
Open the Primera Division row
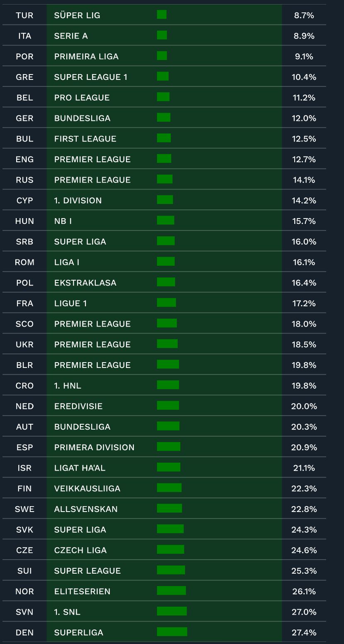164,447
